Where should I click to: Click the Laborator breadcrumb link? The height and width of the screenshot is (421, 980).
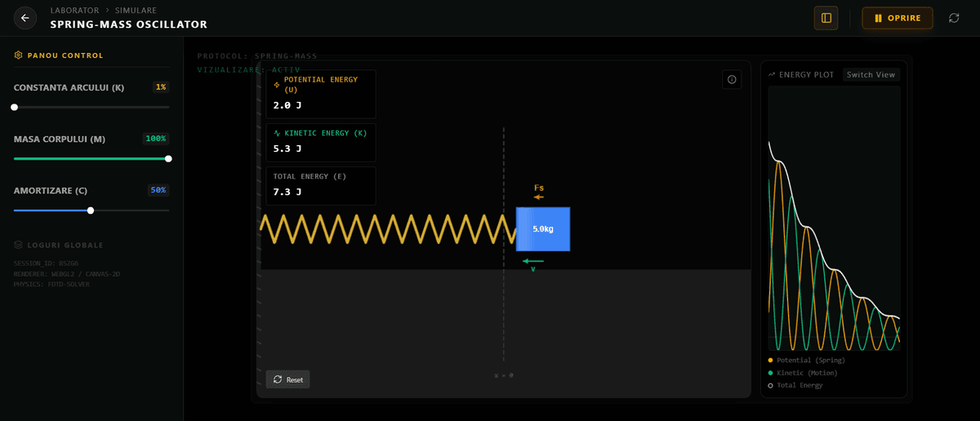click(73, 11)
